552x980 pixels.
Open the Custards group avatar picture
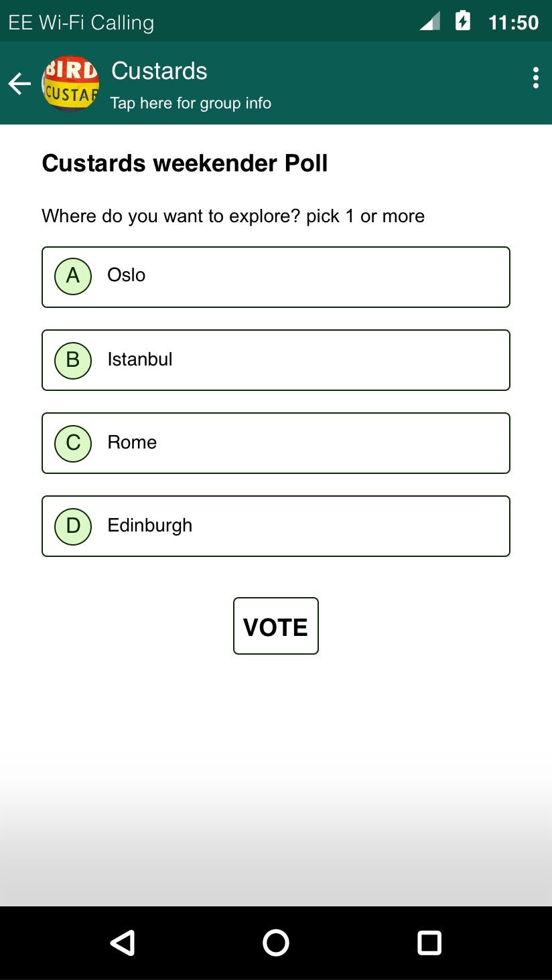70,83
